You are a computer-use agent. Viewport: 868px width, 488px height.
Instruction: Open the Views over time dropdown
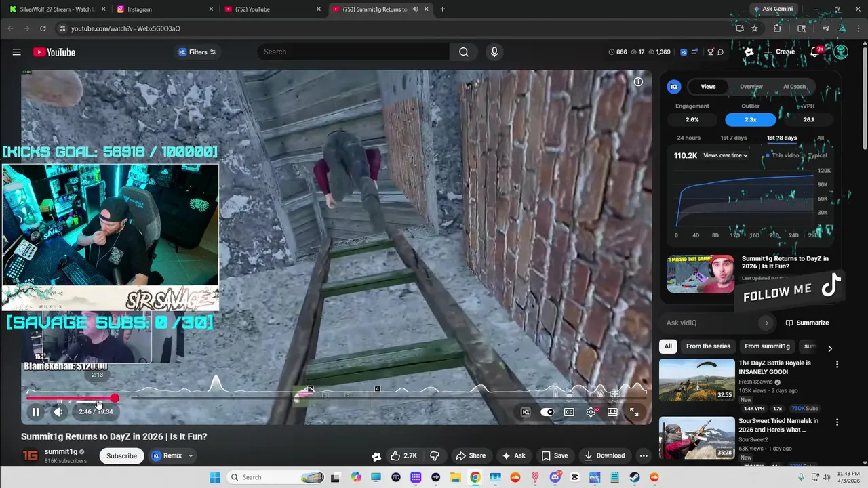click(x=726, y=155)
